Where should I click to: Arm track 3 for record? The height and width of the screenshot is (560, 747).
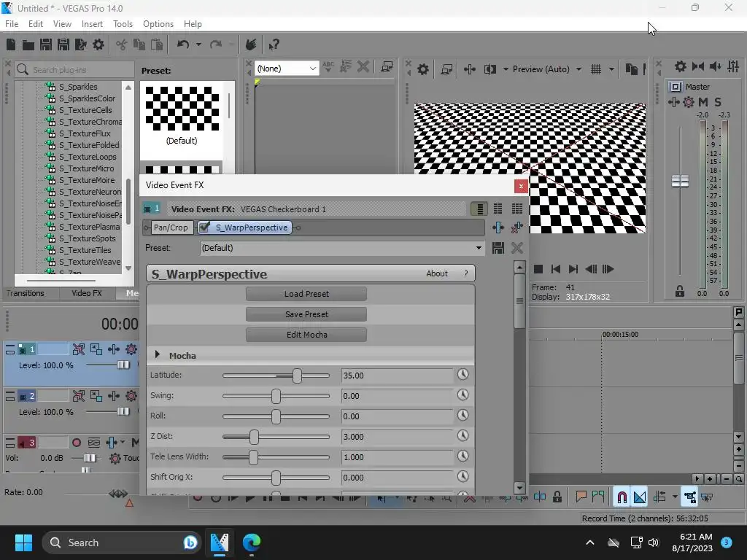tap(76, 443)
